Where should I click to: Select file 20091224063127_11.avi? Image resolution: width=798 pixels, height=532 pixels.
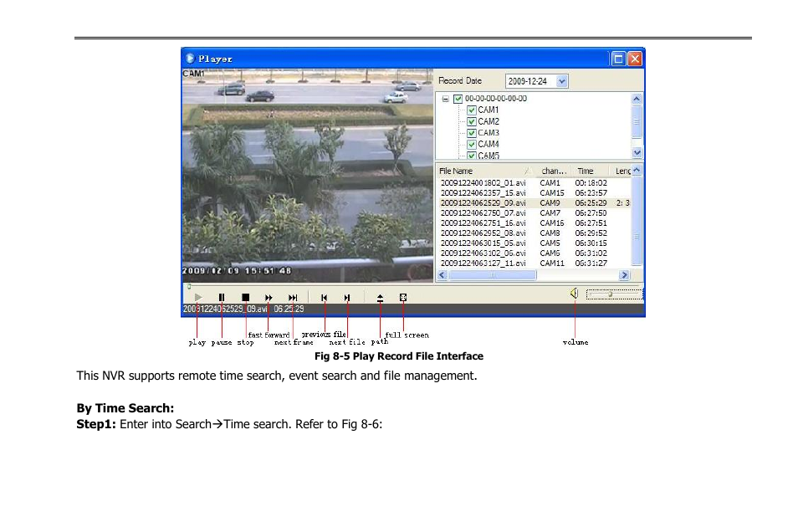point(483,263)
